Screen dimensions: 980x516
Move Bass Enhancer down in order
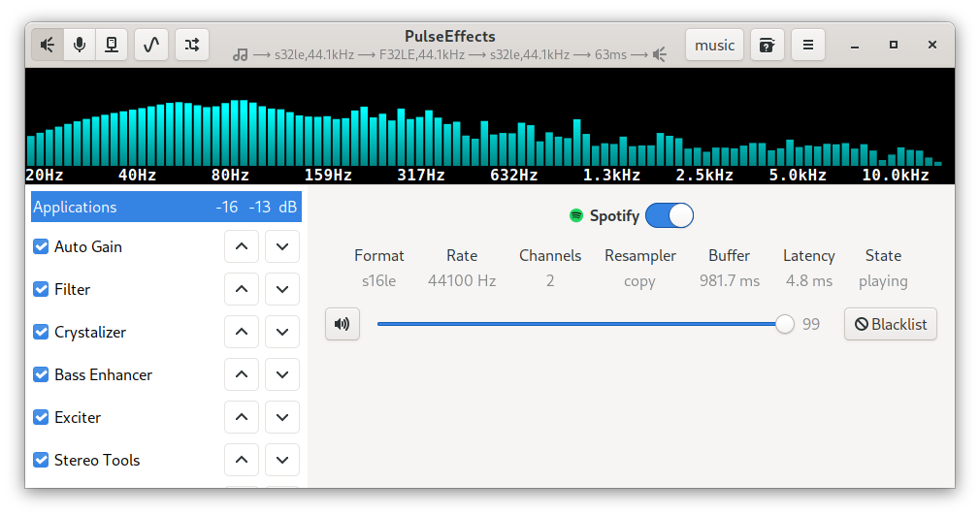282,374
